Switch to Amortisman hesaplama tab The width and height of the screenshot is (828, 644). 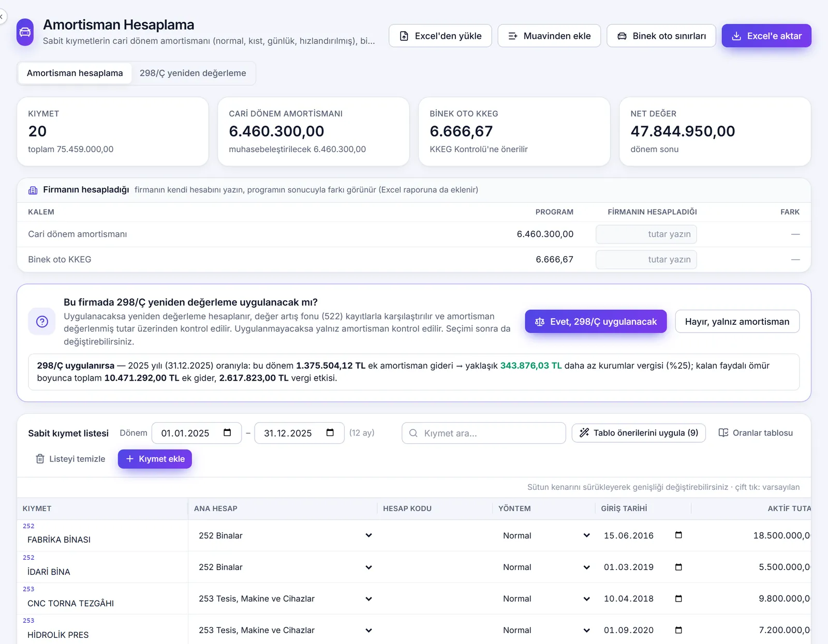(75, 73)
